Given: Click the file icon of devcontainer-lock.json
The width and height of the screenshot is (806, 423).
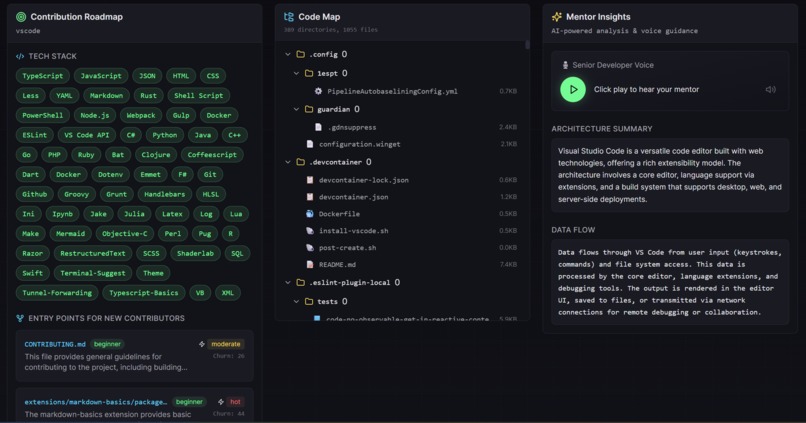Looking at the screenshot, I should coord(309,180).
